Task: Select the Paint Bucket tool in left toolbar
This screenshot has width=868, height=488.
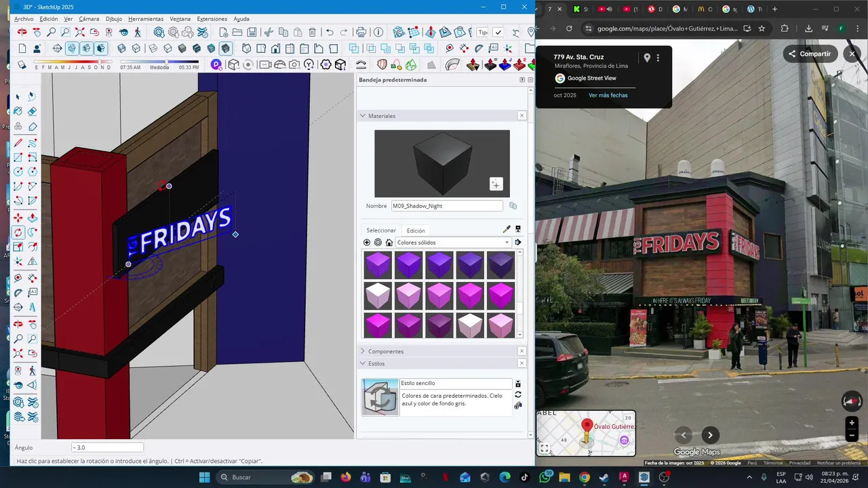Action: coord(18,111)
